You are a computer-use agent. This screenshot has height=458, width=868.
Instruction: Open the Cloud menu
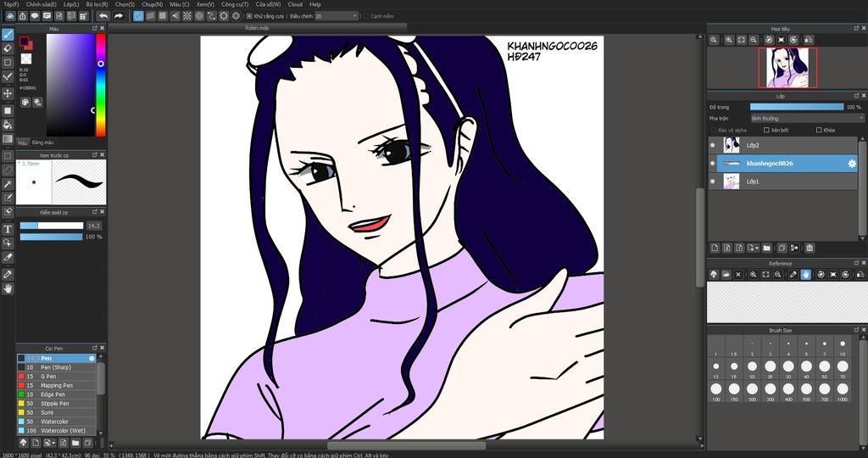(295, 4)
